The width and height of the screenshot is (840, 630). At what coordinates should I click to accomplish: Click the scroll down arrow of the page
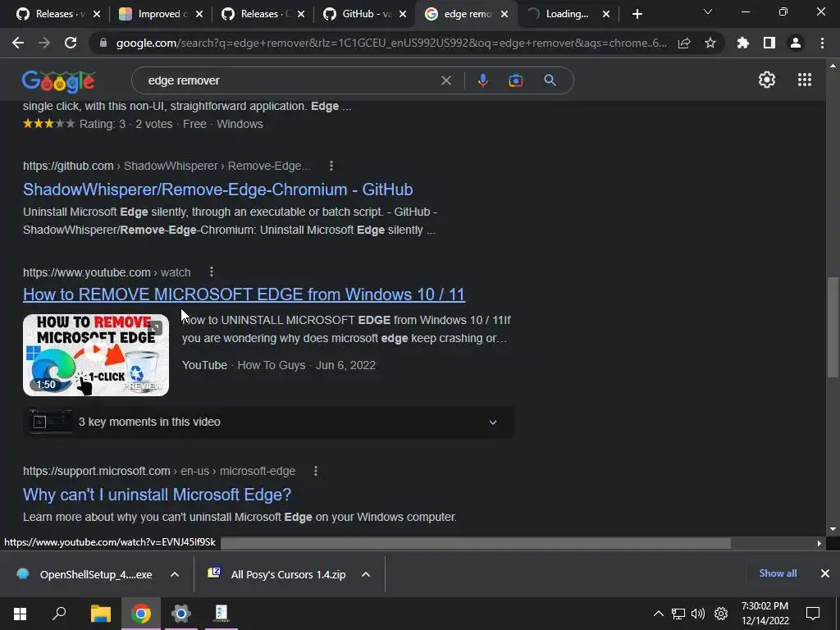click(x=833, y=529)
